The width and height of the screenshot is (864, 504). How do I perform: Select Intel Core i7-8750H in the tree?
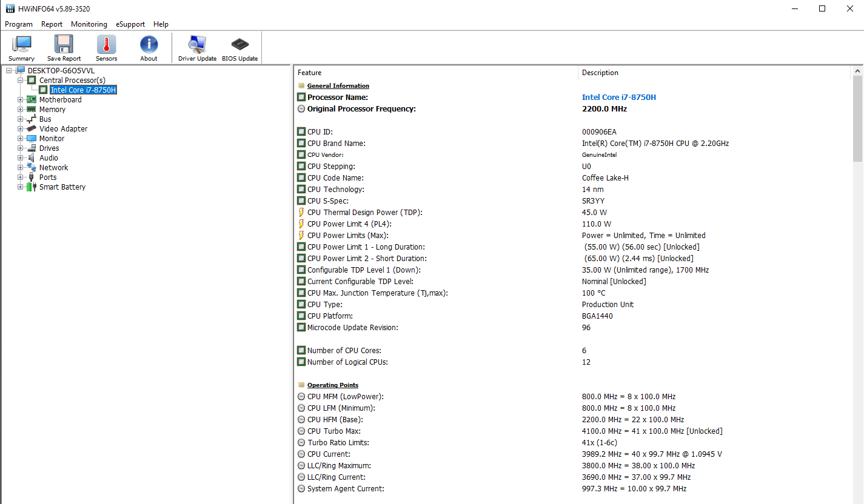(83, 90)
